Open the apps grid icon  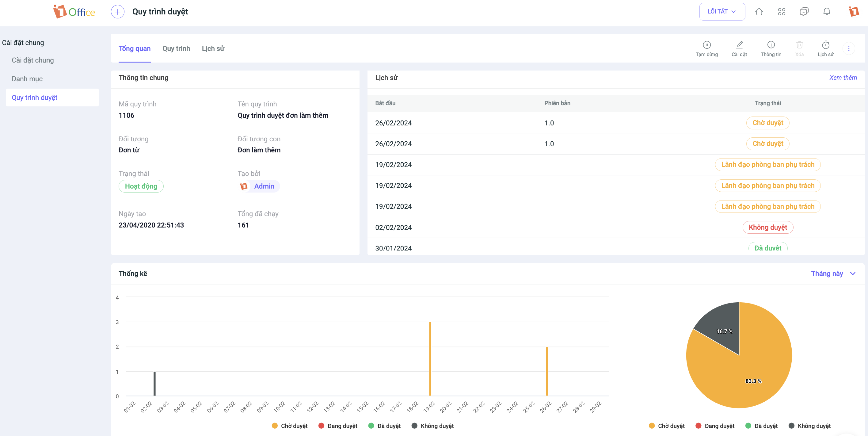(781, 12)
